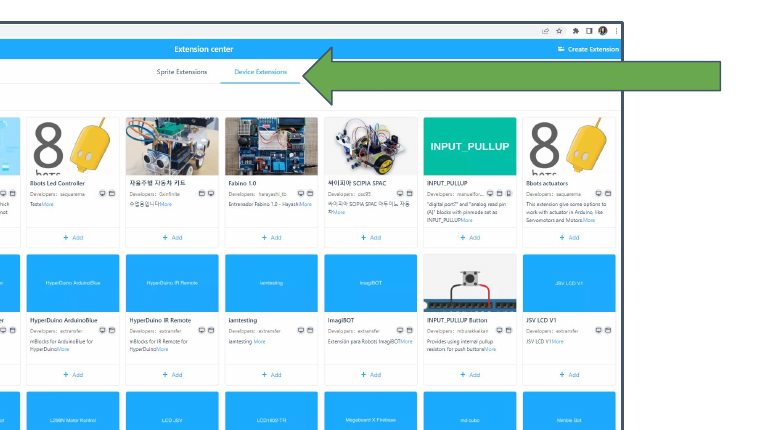Add the iamtesting extension
Image resolution: width=770 pixels, height=430 pixels.
click(272, 375)
